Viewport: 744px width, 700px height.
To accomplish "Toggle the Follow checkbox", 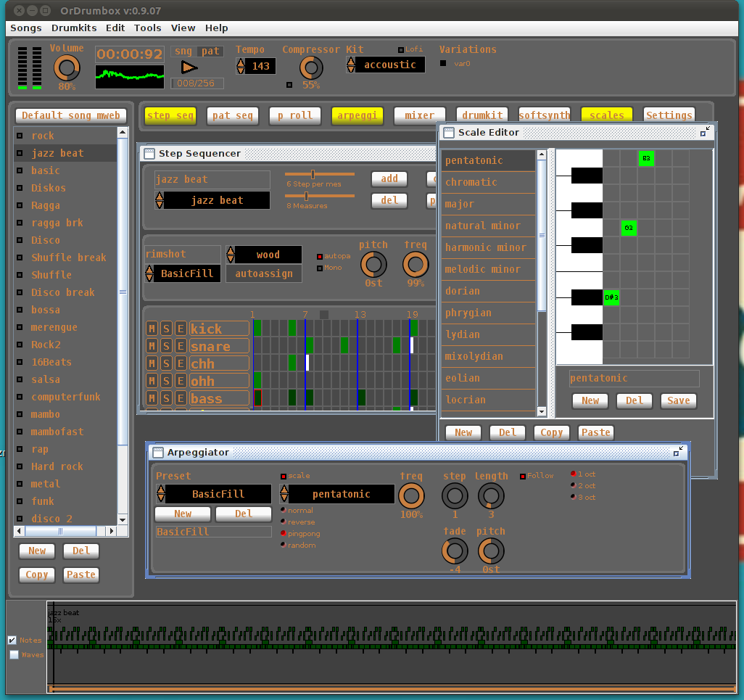I will point(523,476).
